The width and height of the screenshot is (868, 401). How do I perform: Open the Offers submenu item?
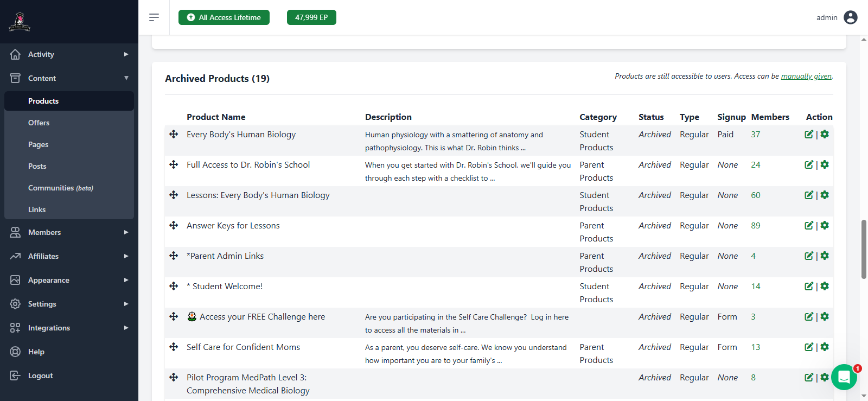39,123
